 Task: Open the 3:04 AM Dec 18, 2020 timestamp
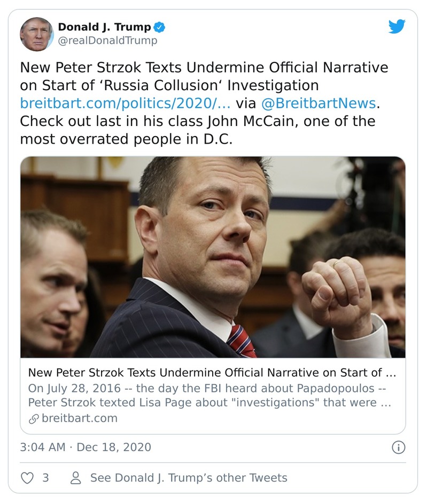click(x=86, y=447)
